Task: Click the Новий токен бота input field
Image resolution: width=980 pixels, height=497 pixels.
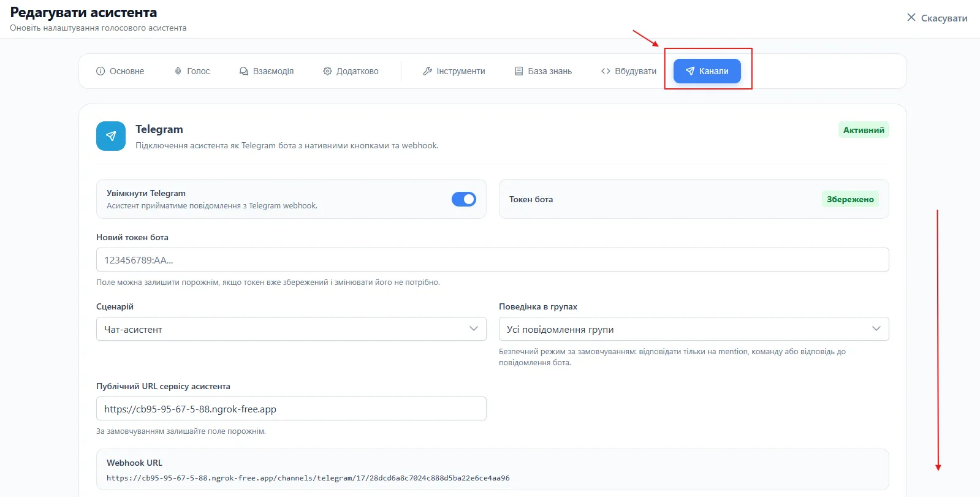Action: [x=493, y=260]
